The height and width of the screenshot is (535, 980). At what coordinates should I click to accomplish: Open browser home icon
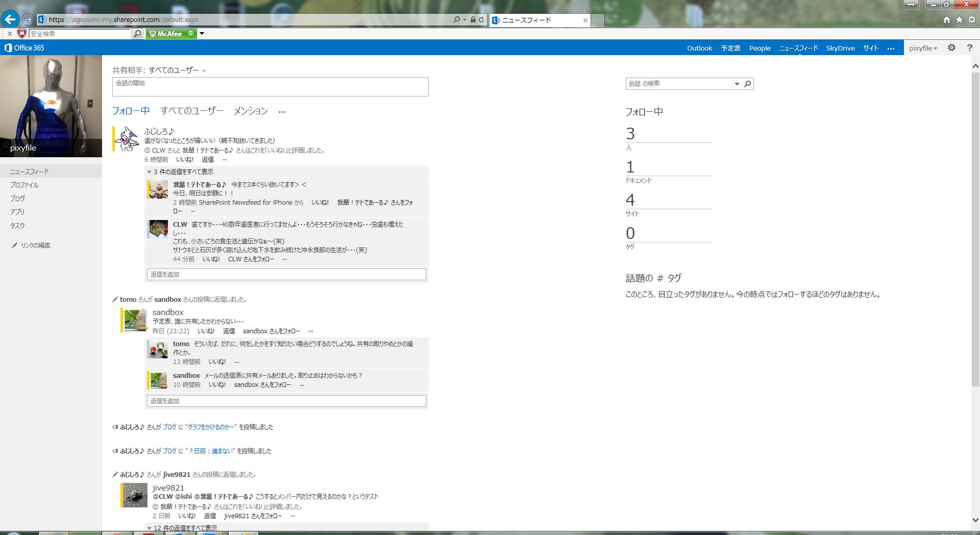coord(947,20)
